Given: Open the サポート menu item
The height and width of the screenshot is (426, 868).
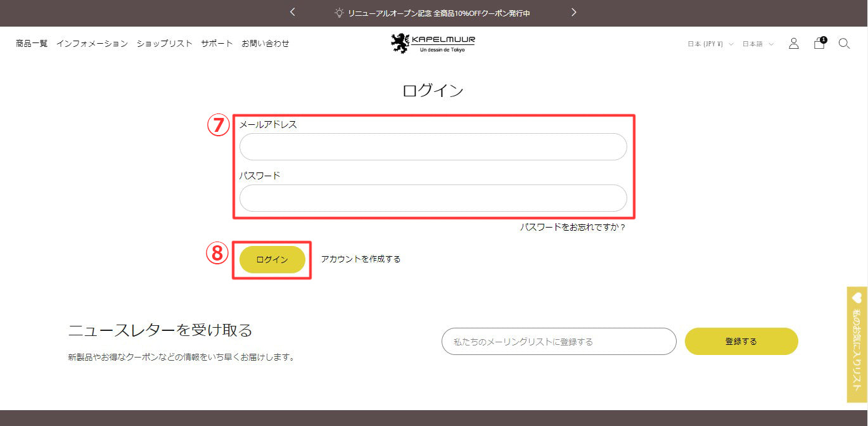Looking at the screenshot, I should pos(217,44).
